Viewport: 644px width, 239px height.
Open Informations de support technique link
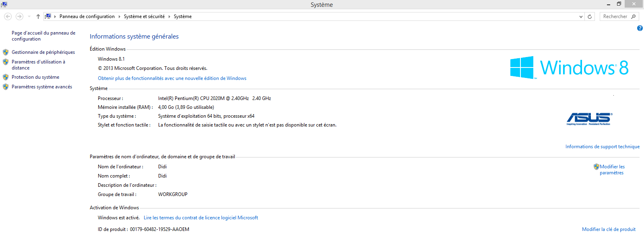click(x=603, y=147)
